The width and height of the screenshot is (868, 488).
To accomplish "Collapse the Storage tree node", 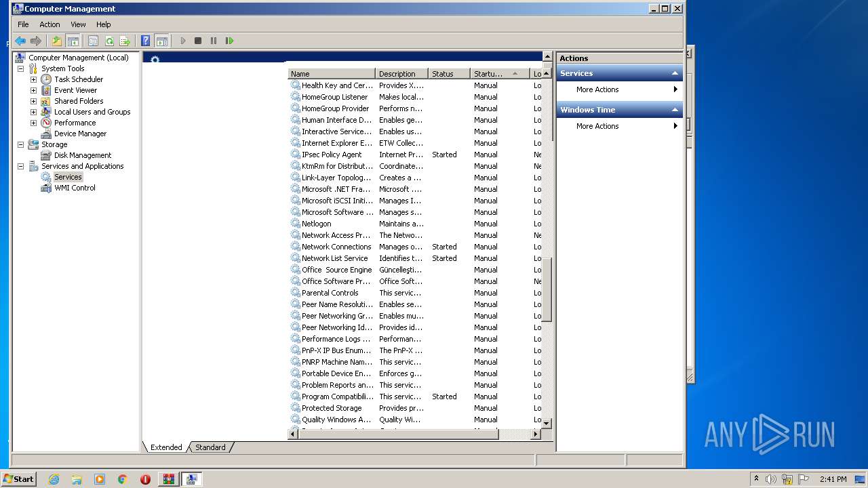I will (20, 144).
